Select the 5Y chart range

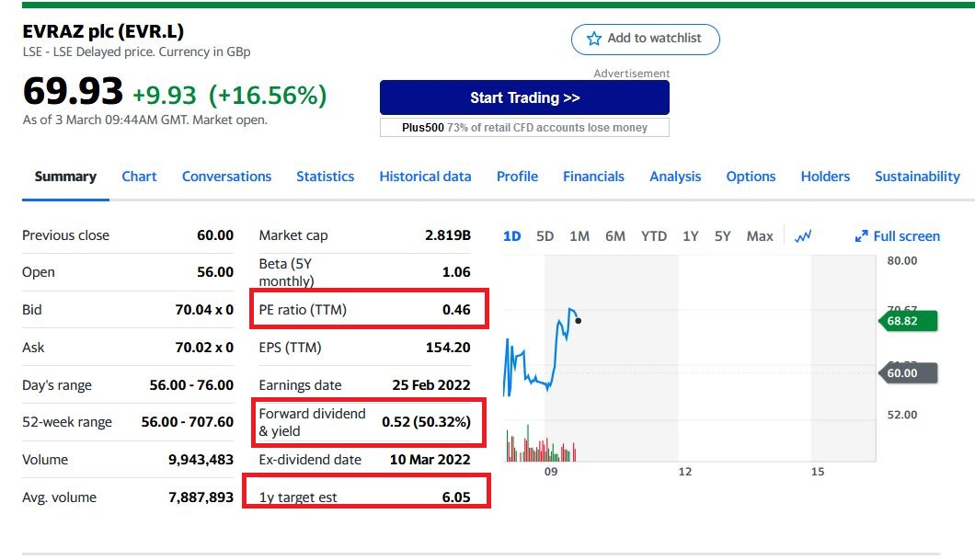723,236
